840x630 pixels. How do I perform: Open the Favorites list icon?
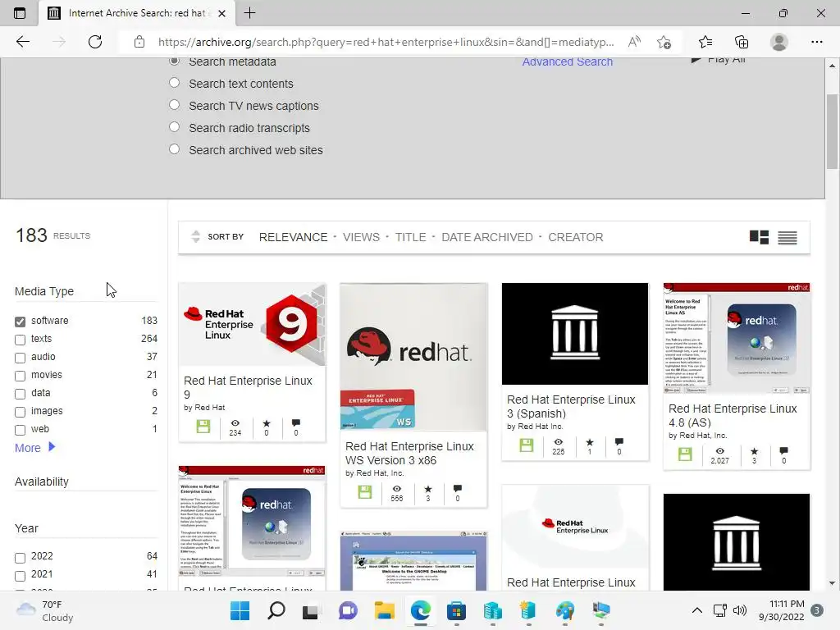705,42
